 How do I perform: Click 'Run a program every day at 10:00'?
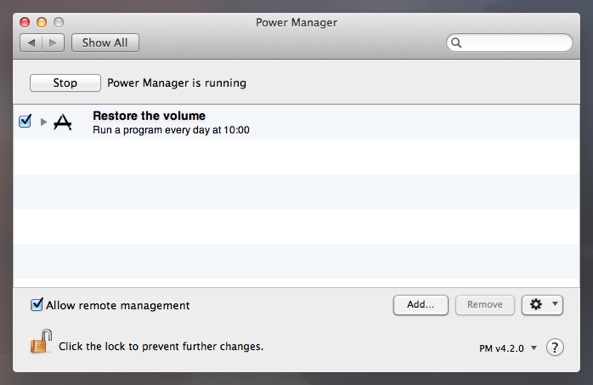171,130
